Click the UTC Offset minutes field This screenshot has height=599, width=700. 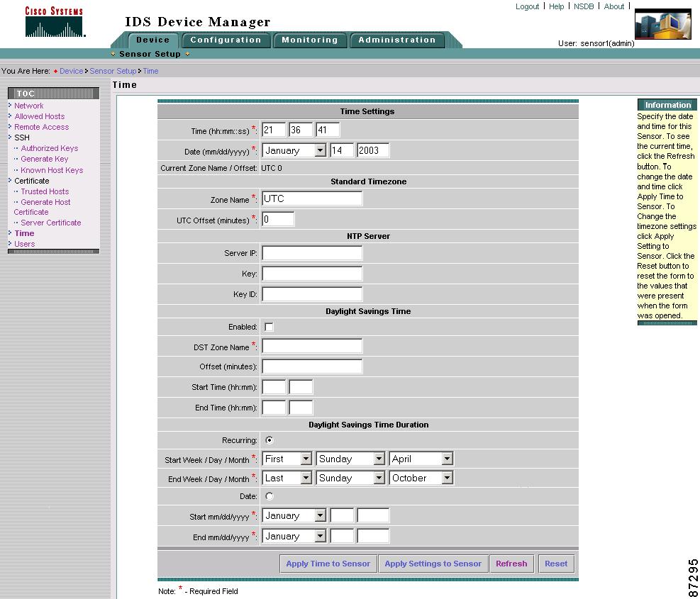click(x=278, y=219)
